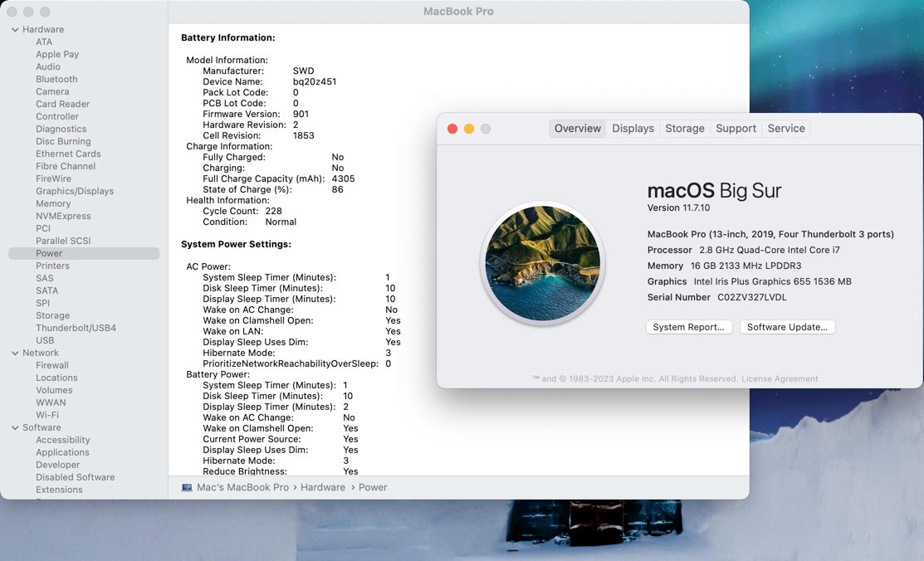Open the Storage tab
Screen dimensions: 924x561
[x=684, y=129]
